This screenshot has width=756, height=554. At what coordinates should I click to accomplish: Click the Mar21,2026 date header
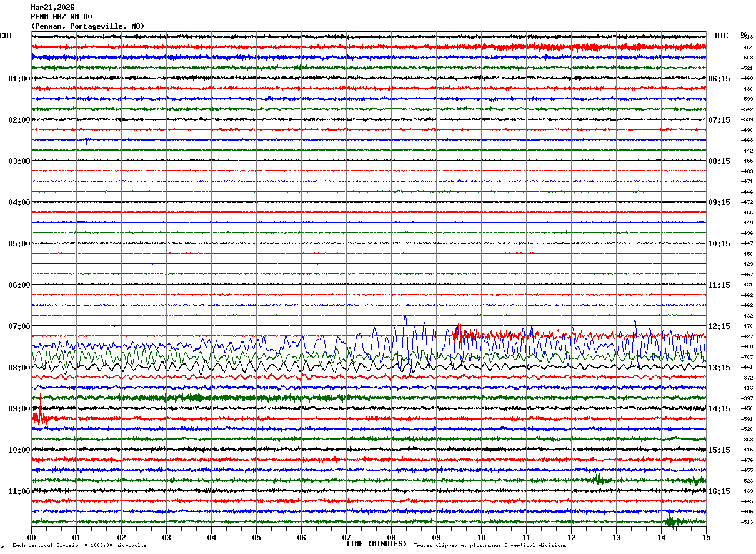[52, 8]
